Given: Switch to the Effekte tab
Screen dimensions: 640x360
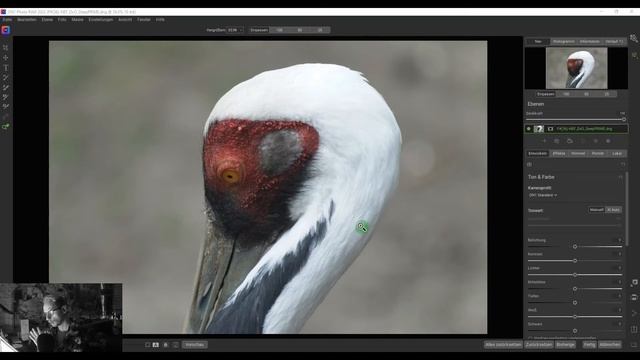Looking at the screenshot, I should pos(559,153).
